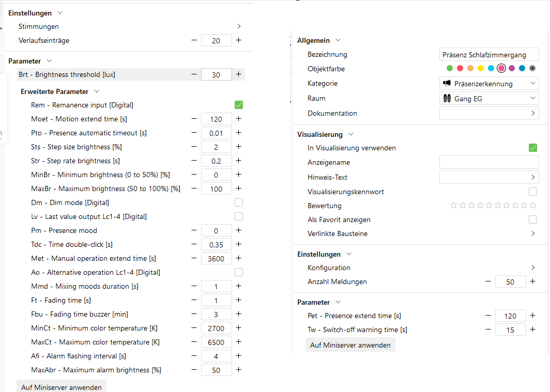This screenshot has width=550, height=392.
Task: Open the Stimmungen entry
Action: point(239,26)
